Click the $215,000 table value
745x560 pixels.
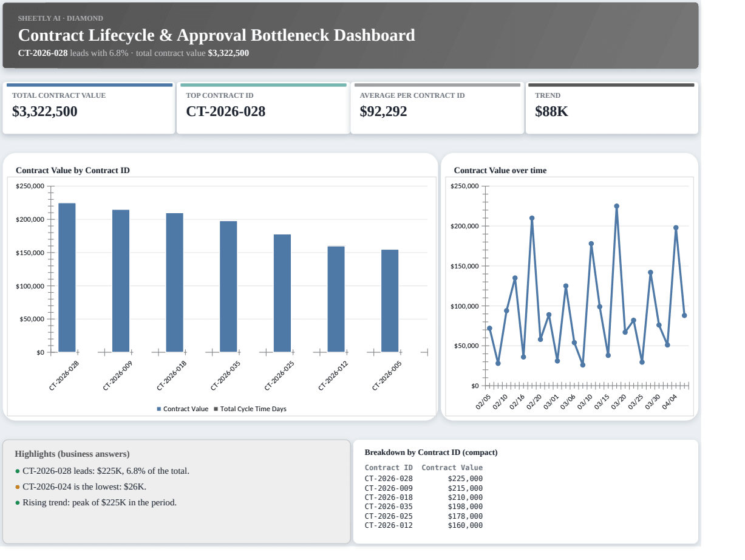tap(466, 488)
